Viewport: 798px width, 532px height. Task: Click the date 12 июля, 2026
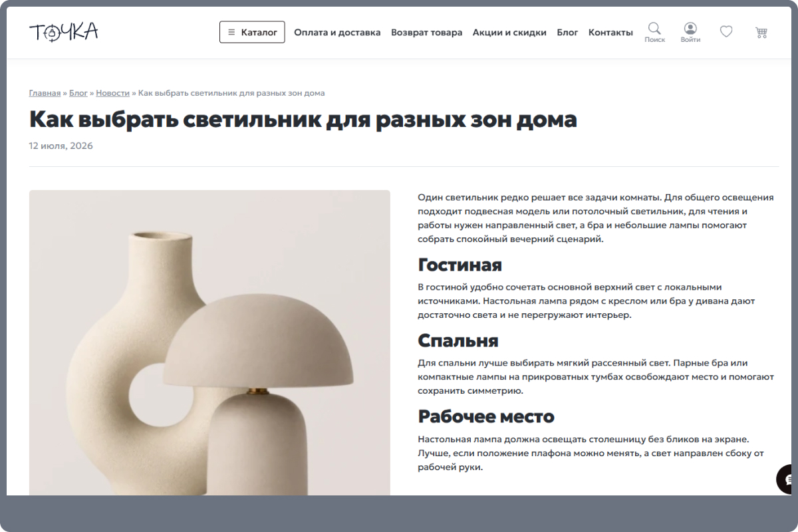61,146
